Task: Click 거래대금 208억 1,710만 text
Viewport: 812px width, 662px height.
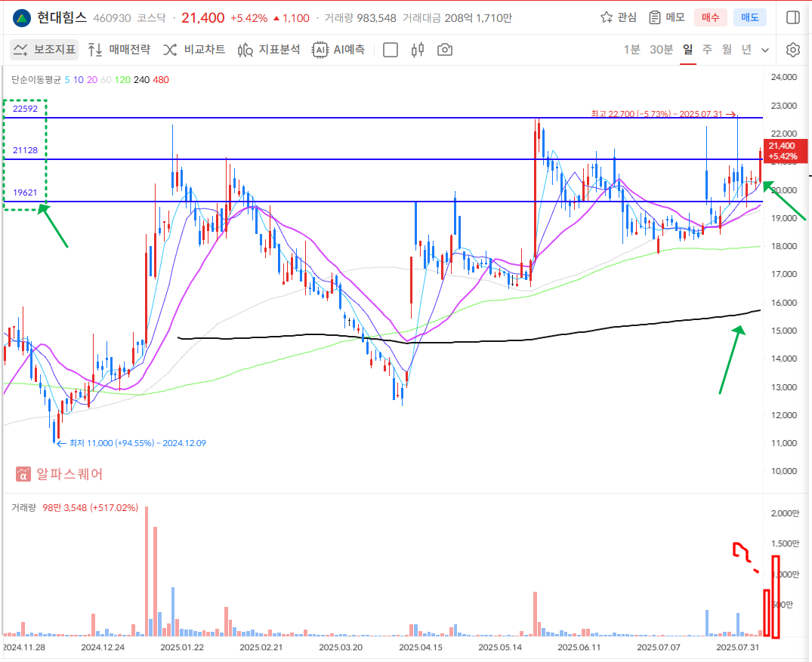Action: [x=457, y=18]
